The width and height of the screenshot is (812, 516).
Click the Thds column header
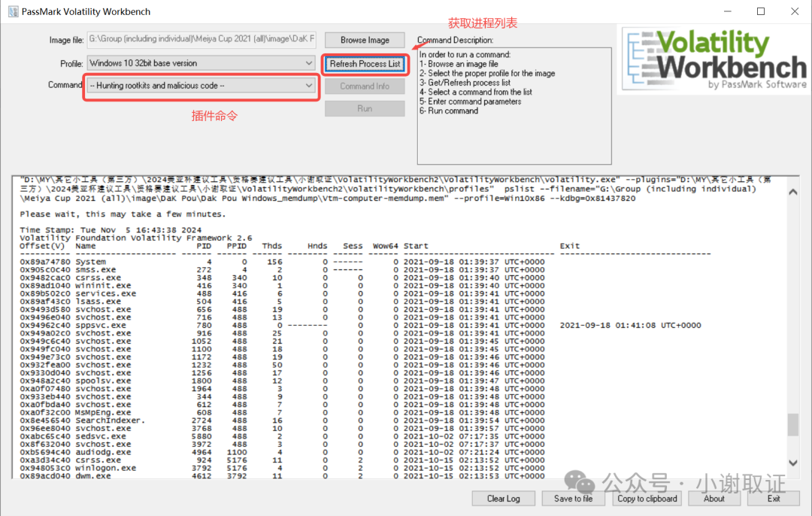pyautogui.click(x=272, y=246)
